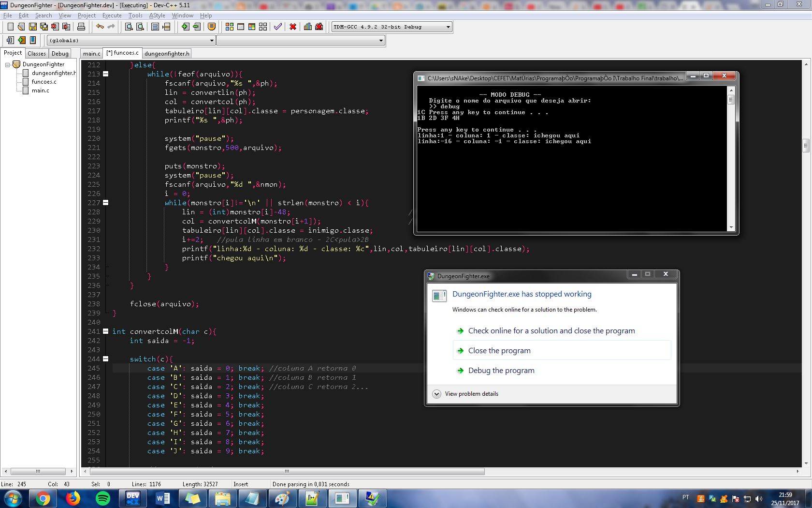The width and height of the screenshot is (812, 508).
Task: Open the Search menu
Action: (43, 15)
